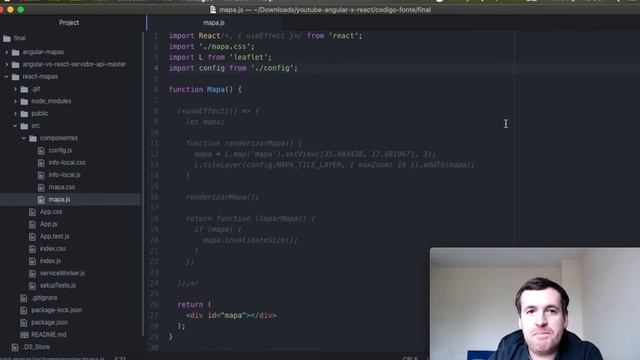640x360 pixels.
Task: Click the div id="mapa" code line
Action: 231,316
